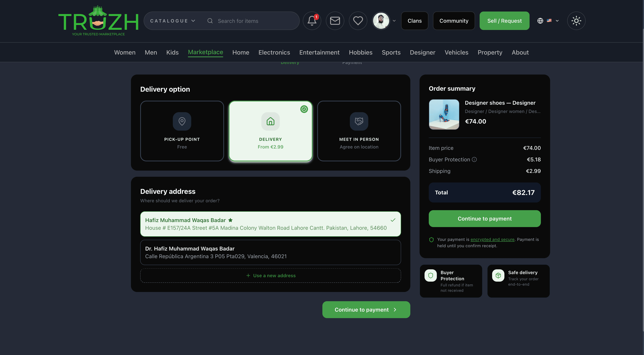Click the Shipping €2.99 amount
This screenshot has height=355, width=644.
[x=533, y=171]
